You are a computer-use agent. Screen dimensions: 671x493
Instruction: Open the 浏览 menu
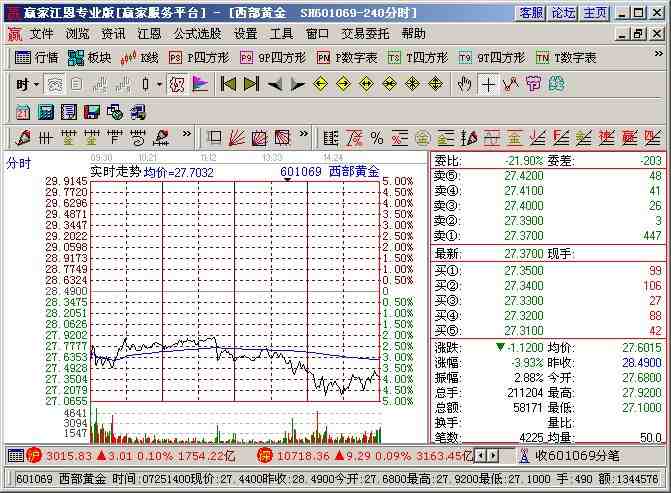click(77, 33)
